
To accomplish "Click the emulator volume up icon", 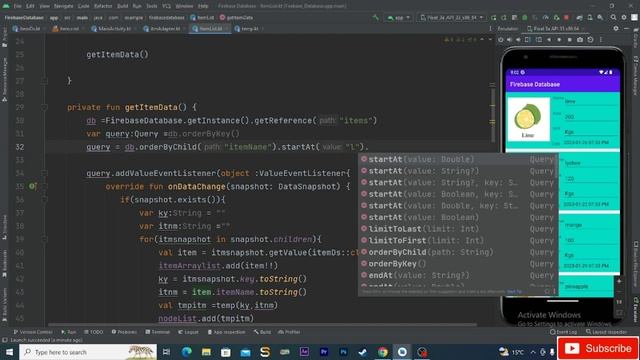I will 509,40.
